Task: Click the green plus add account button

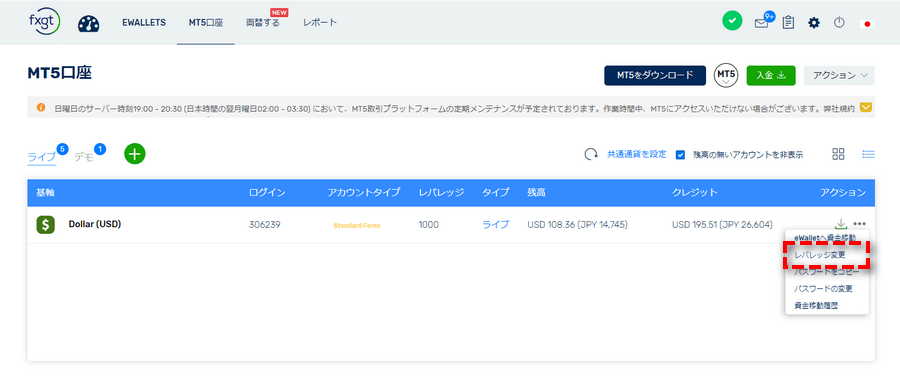Action: point(135,154)
